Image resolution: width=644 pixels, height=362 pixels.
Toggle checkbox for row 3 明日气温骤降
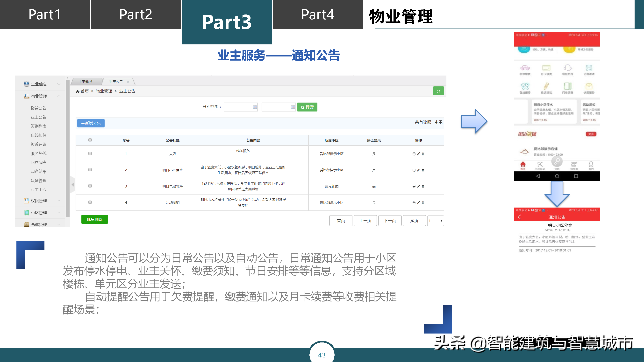click(x=90, y=186)
